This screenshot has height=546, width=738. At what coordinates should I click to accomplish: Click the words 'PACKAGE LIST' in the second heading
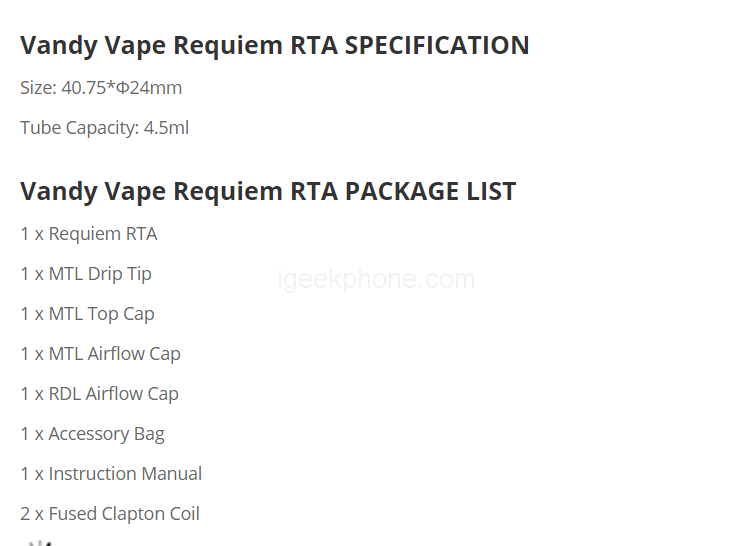click(430, 191)
